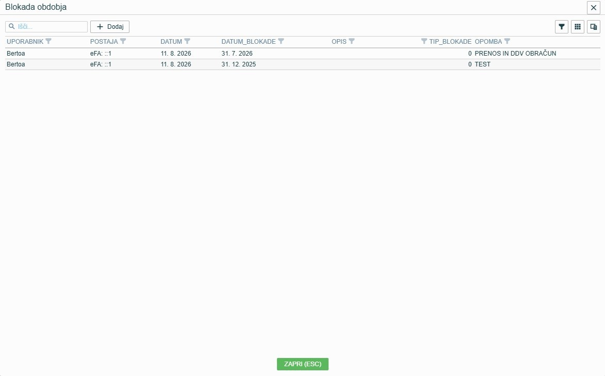Sort by OPOMBA column header
605x376 pixels.
pos(488,42)
